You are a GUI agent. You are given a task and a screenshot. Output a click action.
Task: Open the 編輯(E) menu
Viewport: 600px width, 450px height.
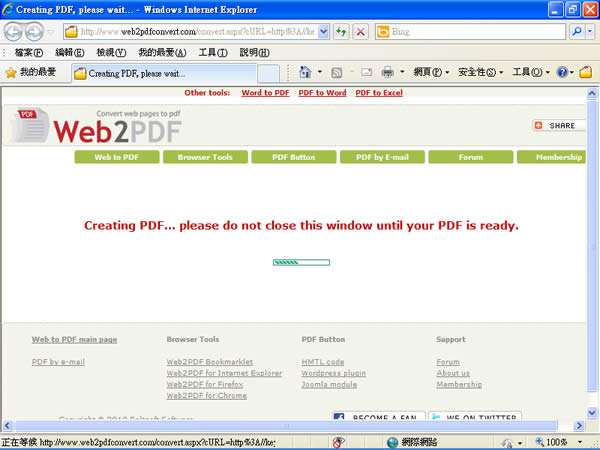pyautogui.click(x=70, y=52)
